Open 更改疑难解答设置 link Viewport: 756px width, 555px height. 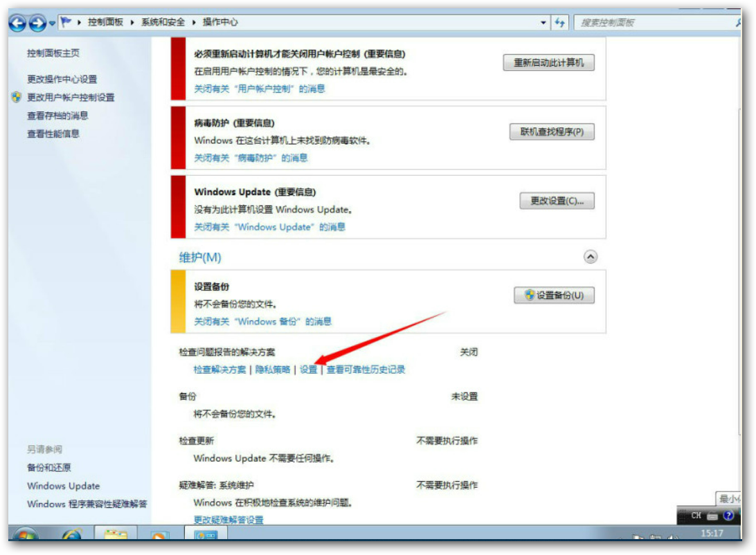click(228, 520)
